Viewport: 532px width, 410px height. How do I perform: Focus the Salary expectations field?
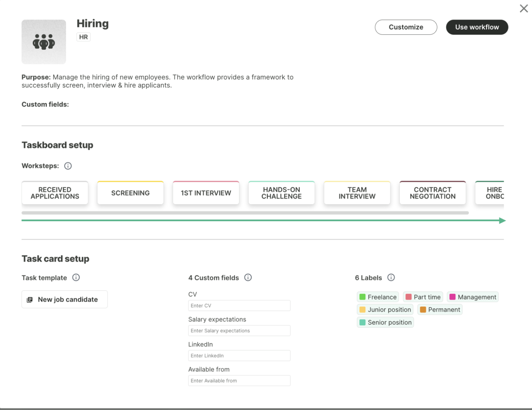[239, 331]
